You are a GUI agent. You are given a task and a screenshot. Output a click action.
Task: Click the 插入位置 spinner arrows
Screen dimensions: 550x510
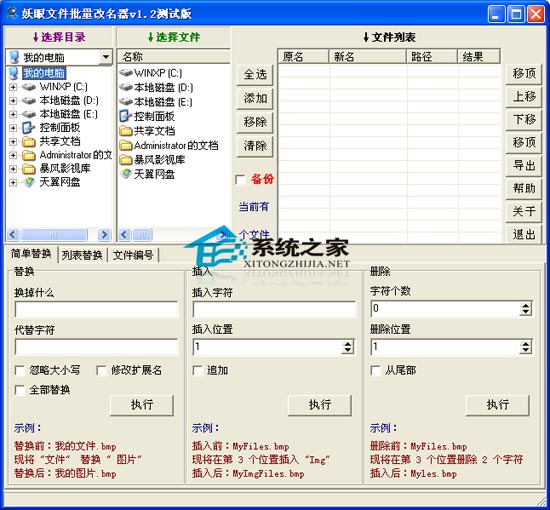click(348, 347)
